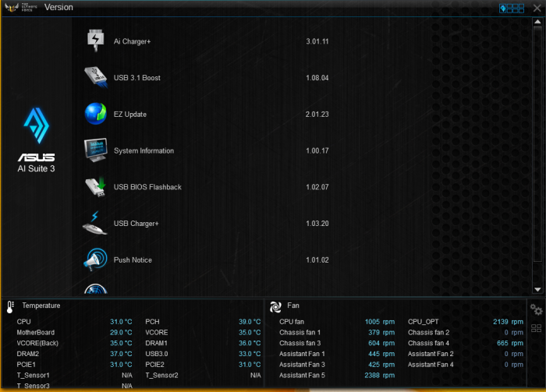Screen dimensions: 546x392
Task: Click the VCORE(Back) temperature label
Action: pyautogui.click(x=37, y=344)
